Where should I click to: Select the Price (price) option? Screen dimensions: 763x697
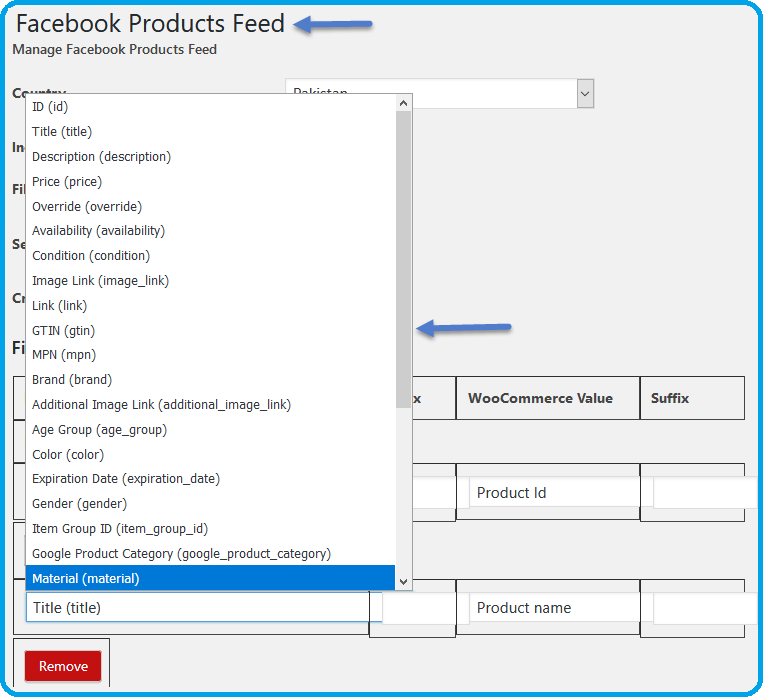(210, 182)
